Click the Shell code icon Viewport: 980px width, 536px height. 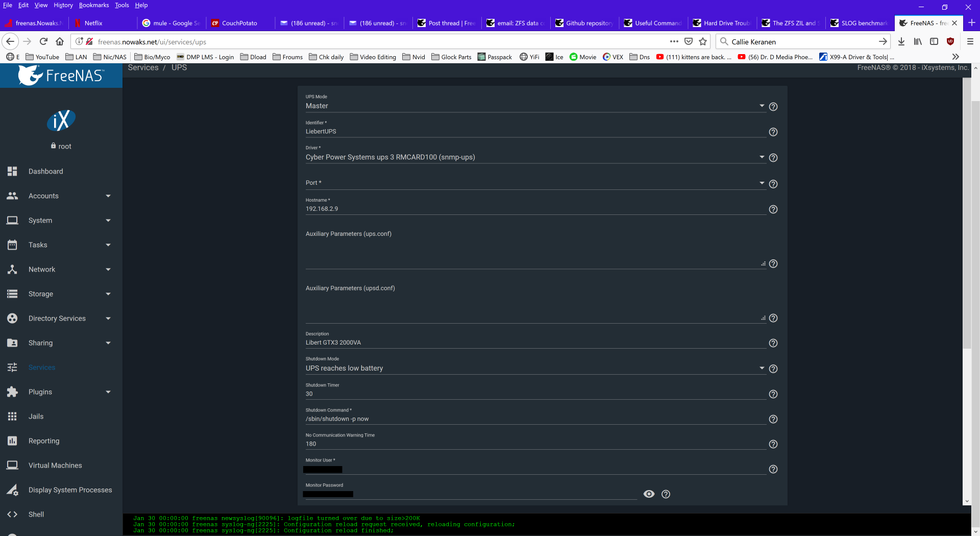pos(12,515)
